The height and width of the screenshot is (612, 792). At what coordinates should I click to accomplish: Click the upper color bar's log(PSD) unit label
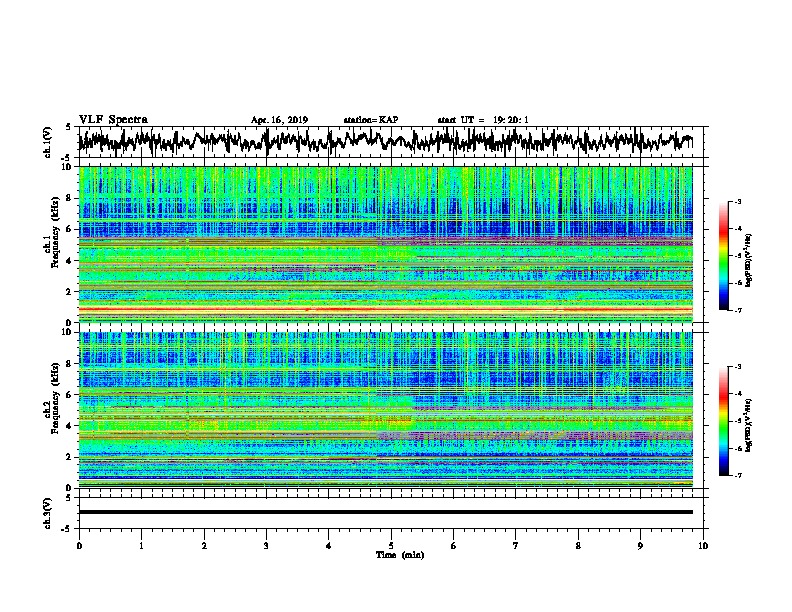click(x=749, y=260)
